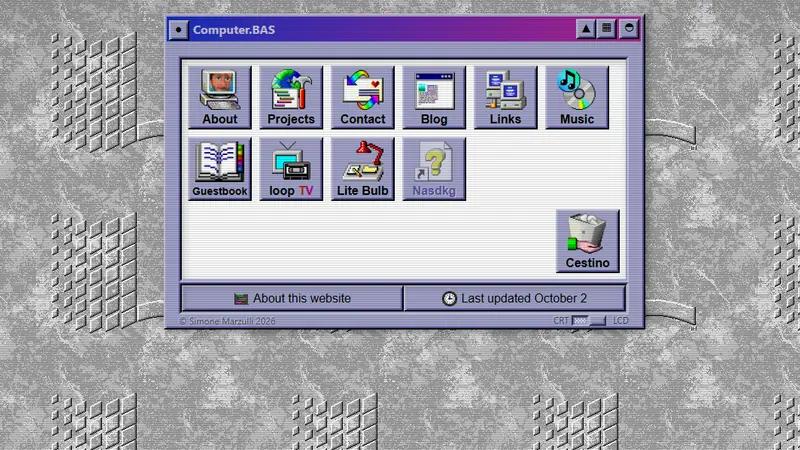This screenshot has height=450, width=800.
Task: Click the grid button in title bar
Action: [607, 29]
